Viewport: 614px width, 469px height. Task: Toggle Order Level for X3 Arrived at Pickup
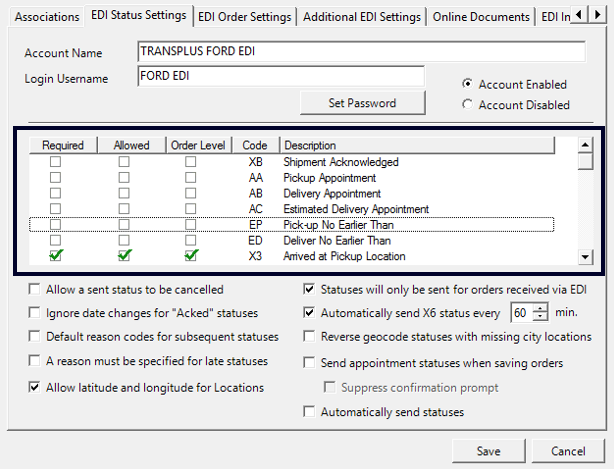(x=190, y=257)
